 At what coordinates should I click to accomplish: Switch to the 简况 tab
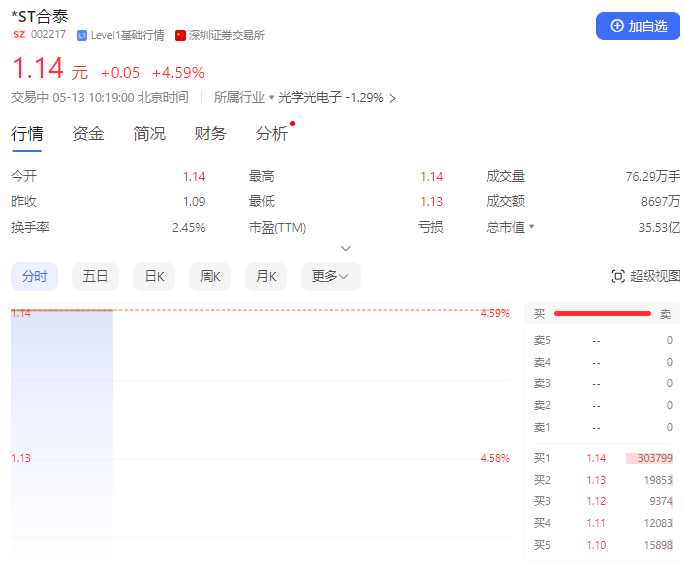point(149,133)
